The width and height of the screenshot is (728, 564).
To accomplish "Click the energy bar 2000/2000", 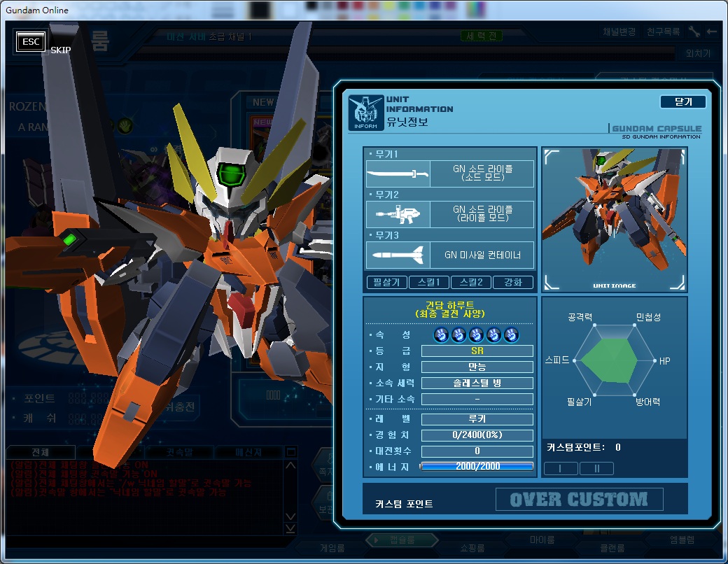I will [477, 466].
